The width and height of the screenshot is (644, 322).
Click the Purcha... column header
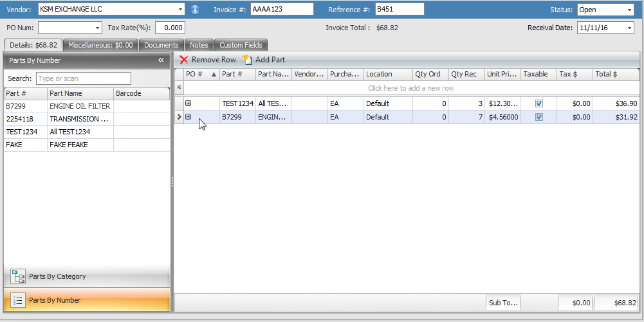click(x=345, y=75)
